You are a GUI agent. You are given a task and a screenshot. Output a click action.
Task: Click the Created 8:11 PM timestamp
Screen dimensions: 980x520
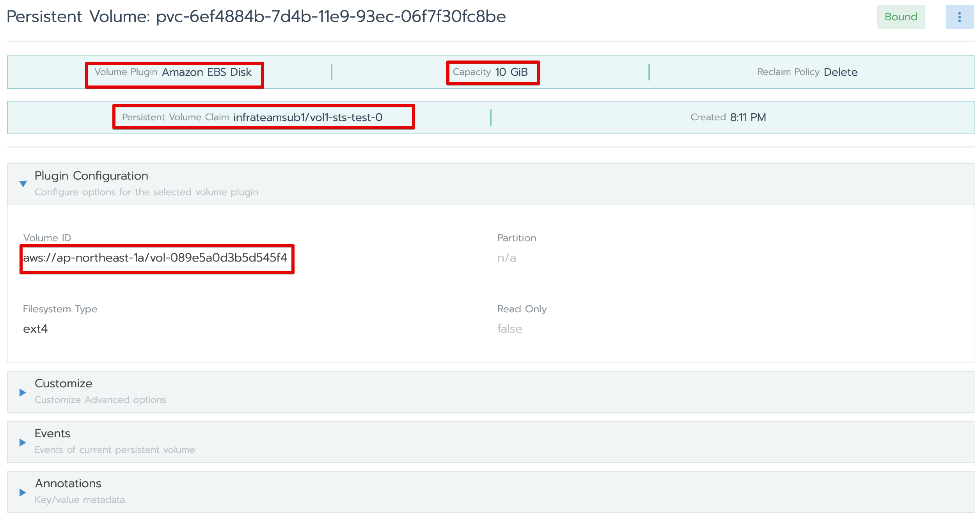(747, 118)
